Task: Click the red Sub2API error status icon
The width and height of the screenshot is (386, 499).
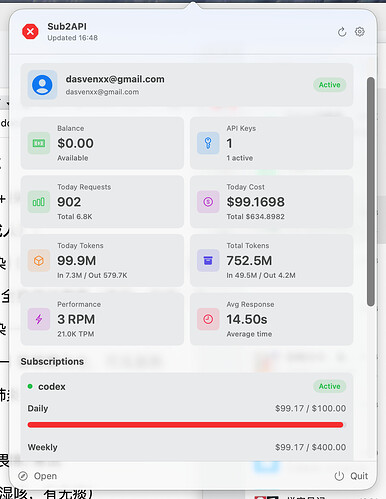Action: (30, 32)
